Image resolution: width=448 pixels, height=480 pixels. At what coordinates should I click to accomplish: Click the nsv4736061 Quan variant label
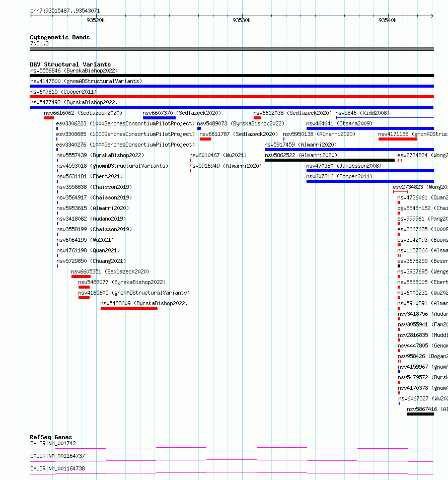pyautogui.click(x=423, y=197)
